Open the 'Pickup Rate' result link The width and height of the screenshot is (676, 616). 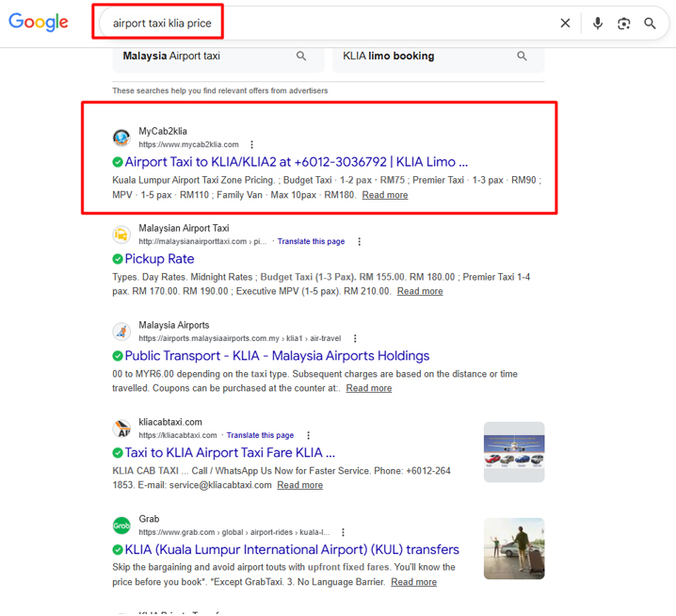click(x=159, y=259)
